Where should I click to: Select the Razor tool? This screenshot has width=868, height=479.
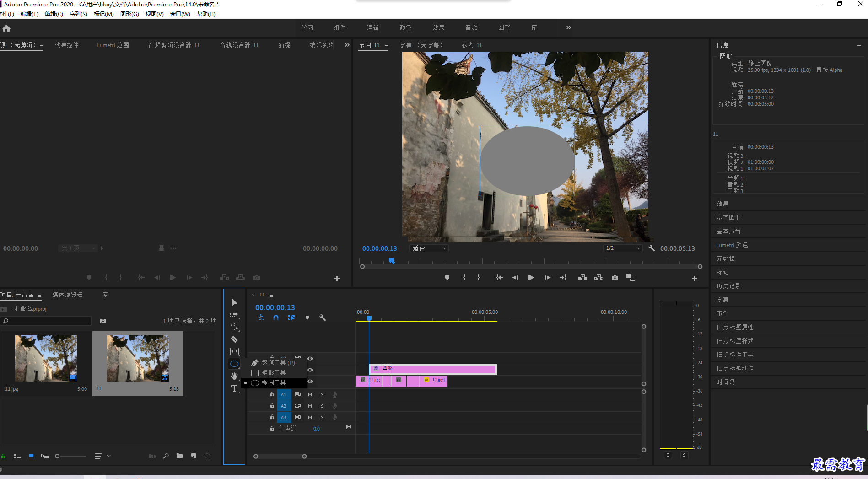pos(234,339)
